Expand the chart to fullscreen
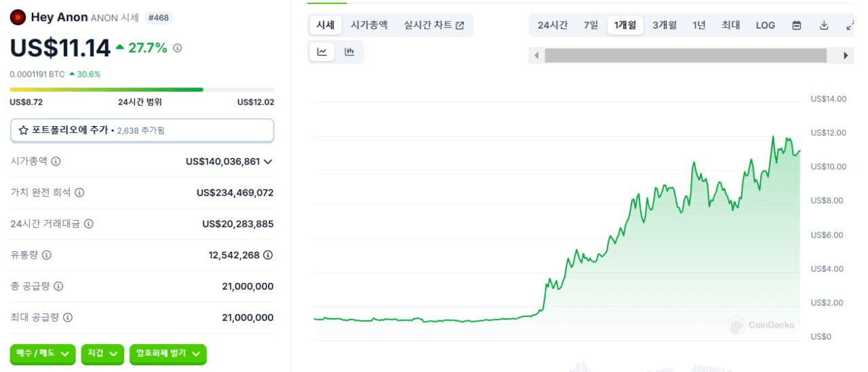The width and height of the screenshot is (868, 372). pos(850,25)
